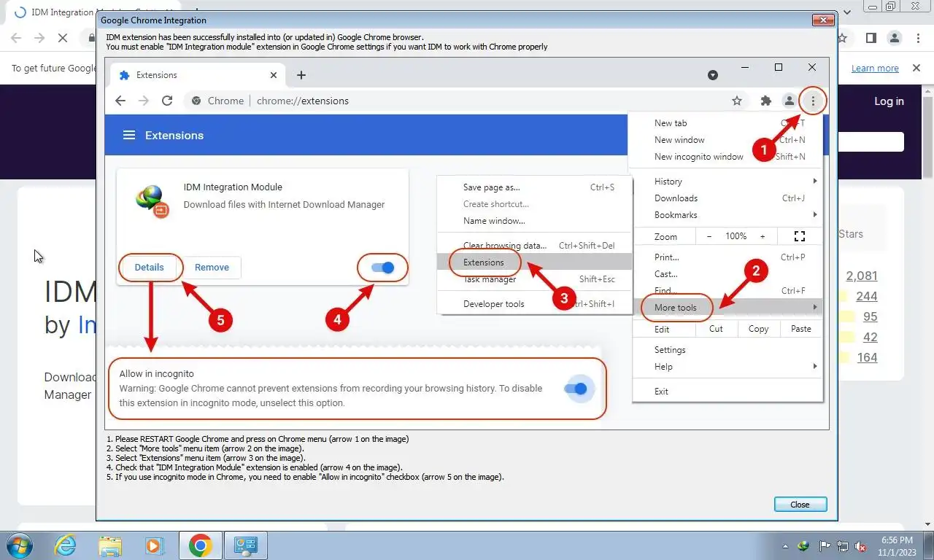934x560 pixels.
Task: Open the side panel in background Chrome
Action: click(x=871, y=38)
